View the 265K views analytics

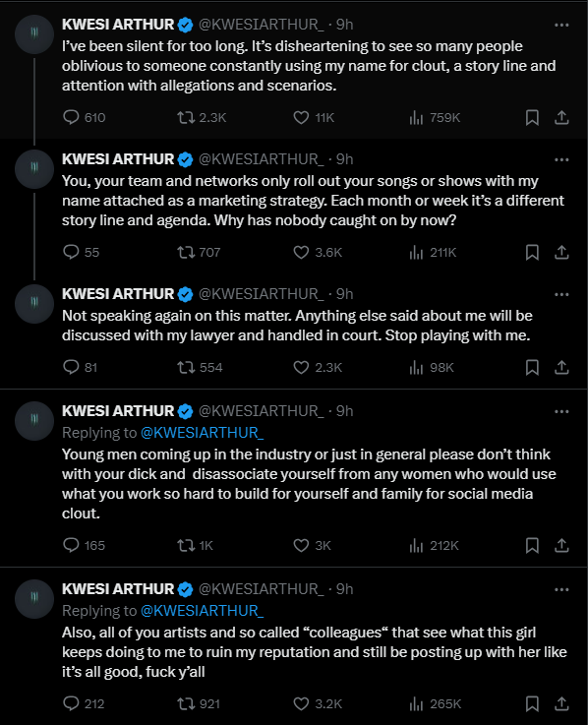[x=435, y=703]
